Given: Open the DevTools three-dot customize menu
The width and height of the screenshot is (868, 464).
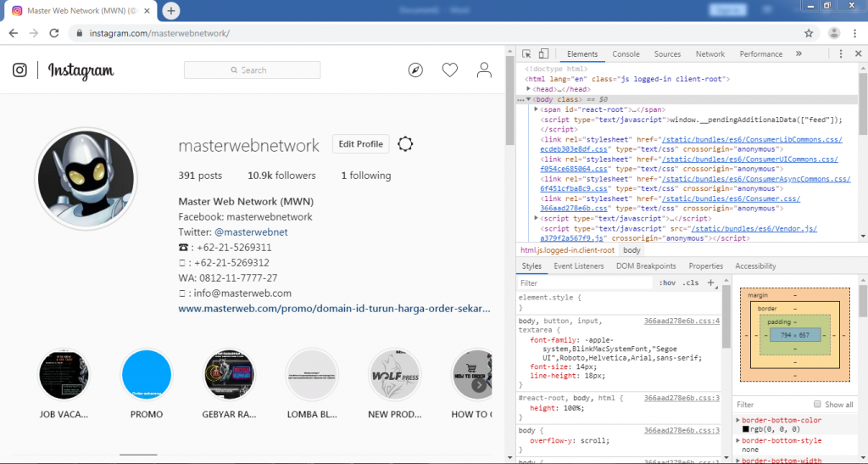Looking at the screenshot, I should click(840, 53).
